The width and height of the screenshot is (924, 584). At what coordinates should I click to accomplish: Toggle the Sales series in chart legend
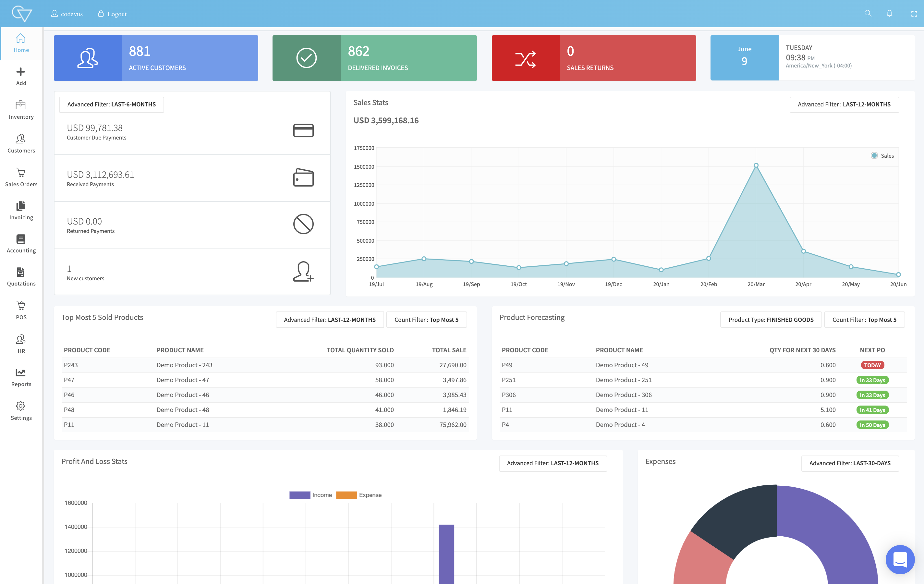pos(882,155)
